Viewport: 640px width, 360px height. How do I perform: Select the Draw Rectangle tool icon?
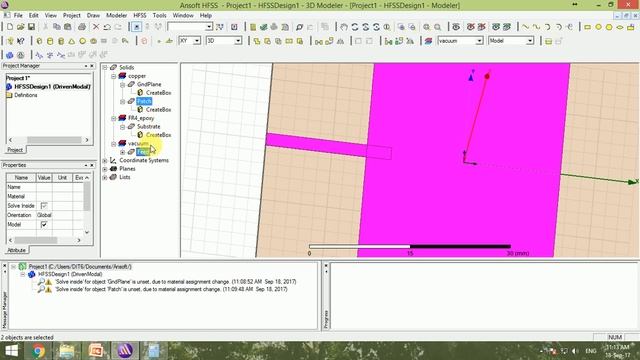tap(587, 27)
